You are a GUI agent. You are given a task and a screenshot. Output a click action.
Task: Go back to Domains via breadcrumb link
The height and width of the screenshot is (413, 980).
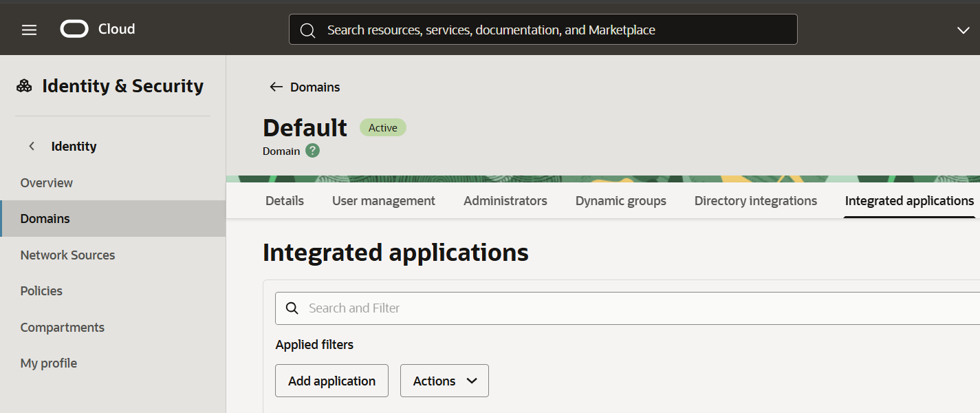[x=315, y=87]
